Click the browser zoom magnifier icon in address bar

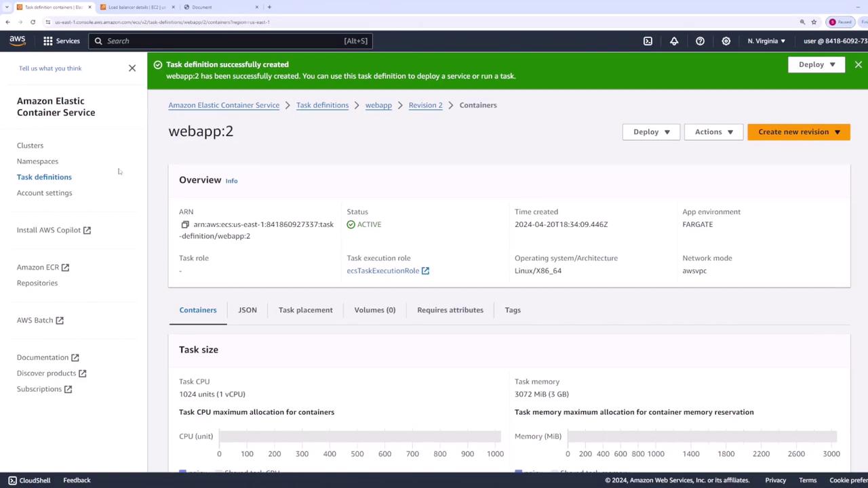pos(802,22)
